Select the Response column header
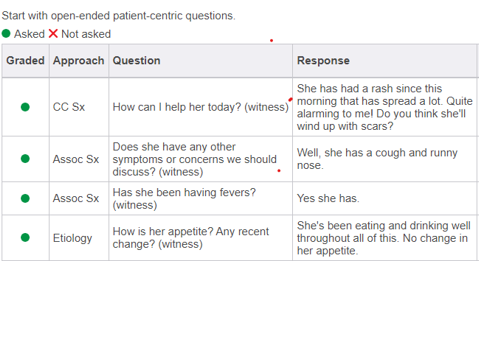 coord(323,60)
